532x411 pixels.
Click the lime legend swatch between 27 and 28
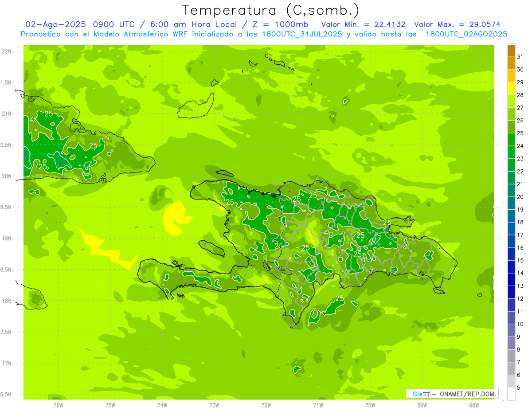pos(511,102)
